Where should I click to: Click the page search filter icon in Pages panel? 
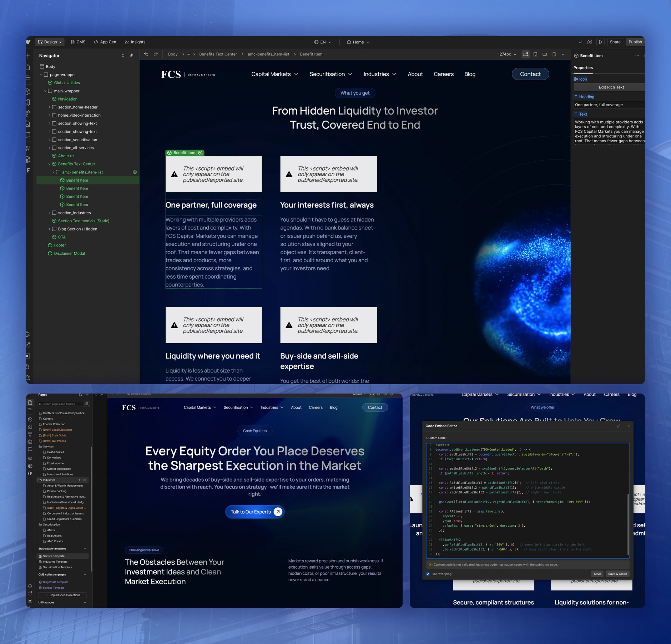87,404
